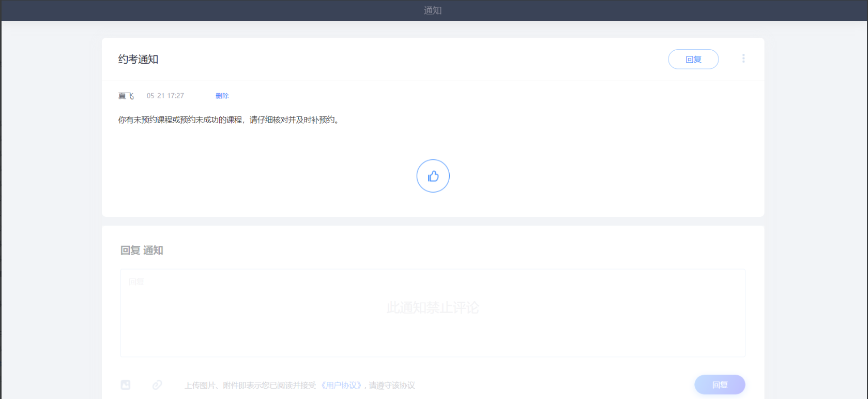Click the message text 请仔细核对并及时补预约
Screen dimensions: 868x399
click(294, 120)
